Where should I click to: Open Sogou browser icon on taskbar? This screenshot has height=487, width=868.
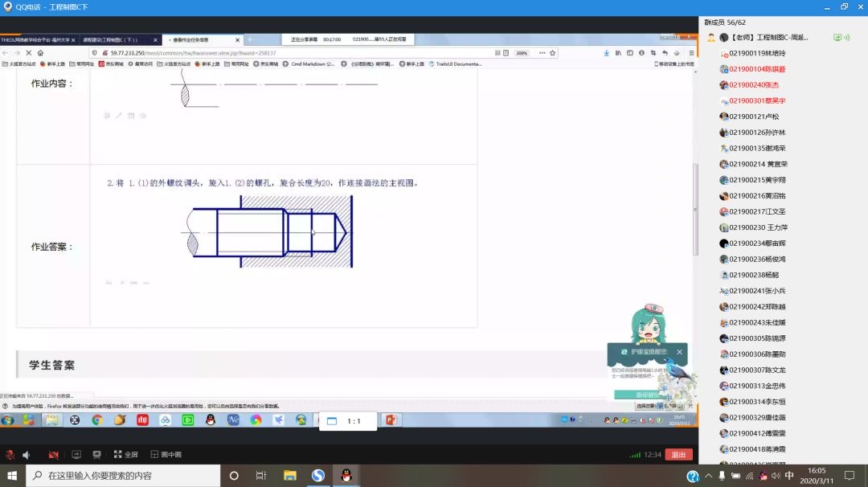318,475
